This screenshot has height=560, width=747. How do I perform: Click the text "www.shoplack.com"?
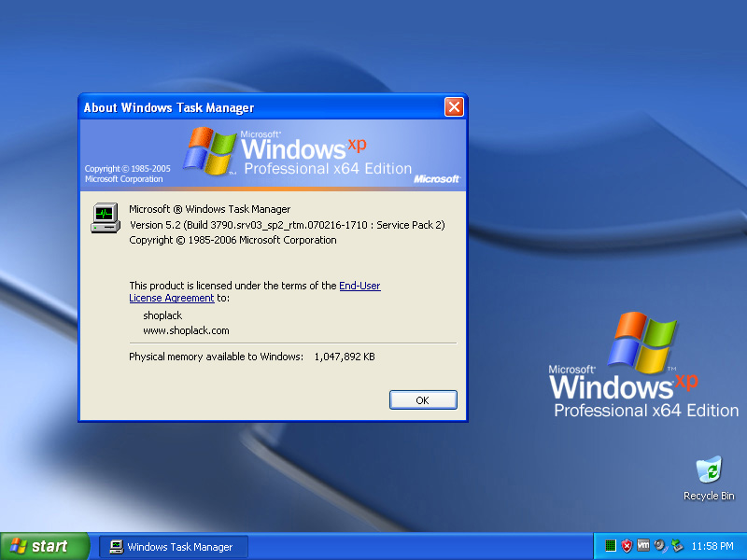point(186,331)
